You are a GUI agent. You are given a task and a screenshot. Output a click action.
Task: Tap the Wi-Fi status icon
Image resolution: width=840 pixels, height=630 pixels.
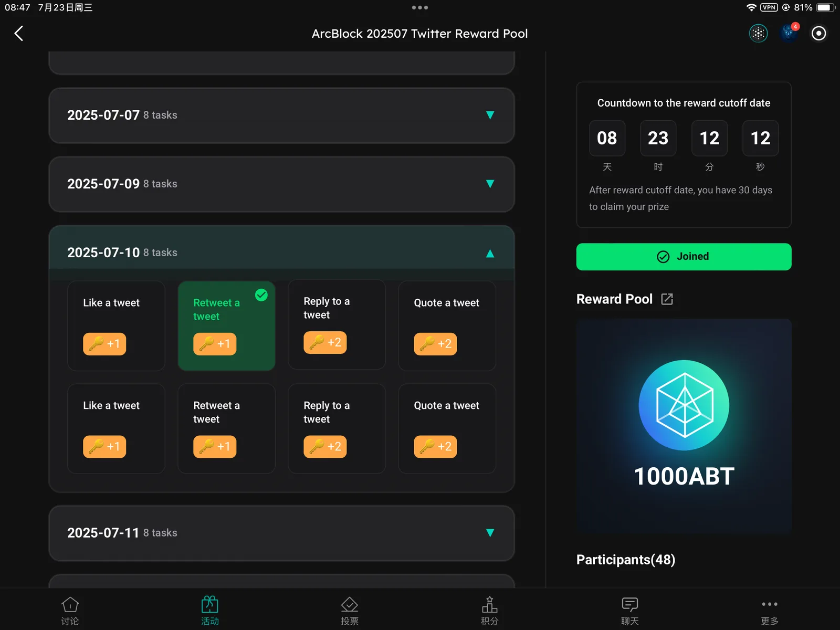tap(751, 7)
